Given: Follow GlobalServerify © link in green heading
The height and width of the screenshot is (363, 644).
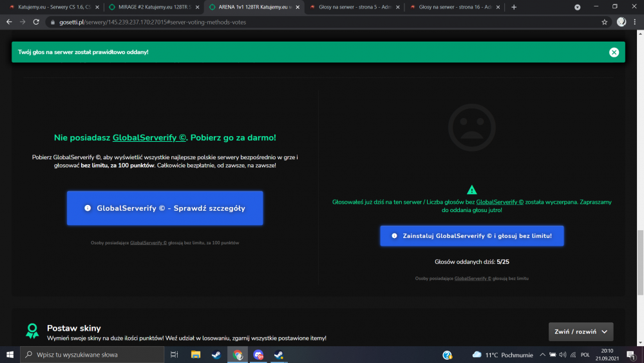Looking at the screenshot, I should 149,138.
